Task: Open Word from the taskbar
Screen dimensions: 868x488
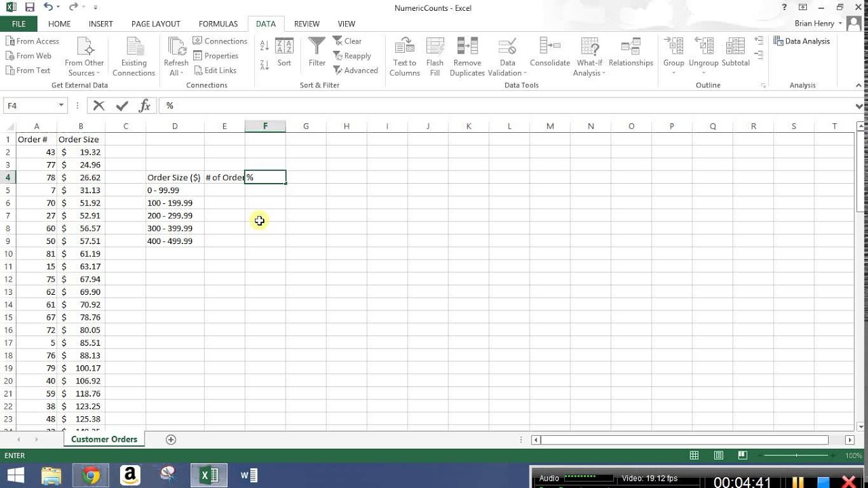Action: point(249,476)
